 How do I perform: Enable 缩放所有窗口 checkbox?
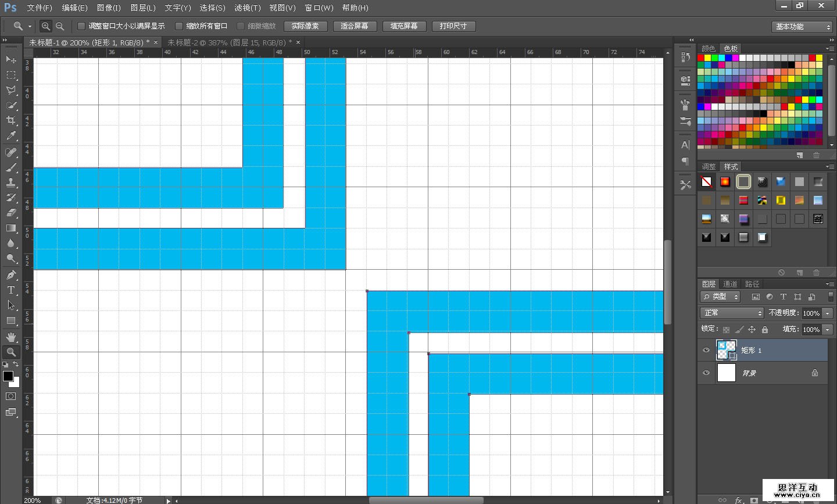tap(179, 26)
